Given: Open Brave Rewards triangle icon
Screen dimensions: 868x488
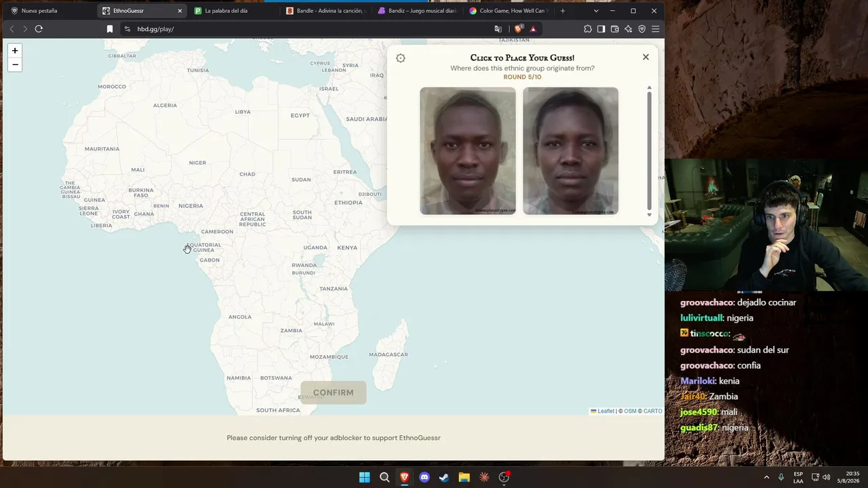Looking at the screenshot, I should tap(533, 29).
